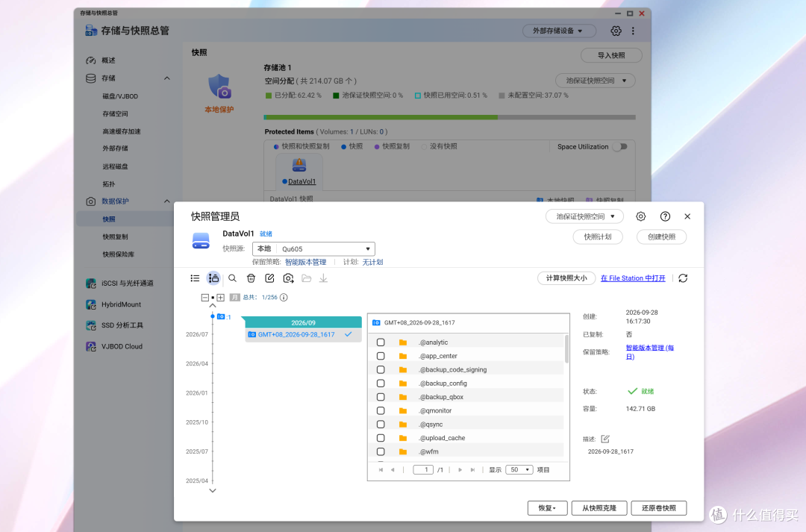Check the .@qsync folder checkbox
This screenshot has height=532, width=806.
coord(381,424)
